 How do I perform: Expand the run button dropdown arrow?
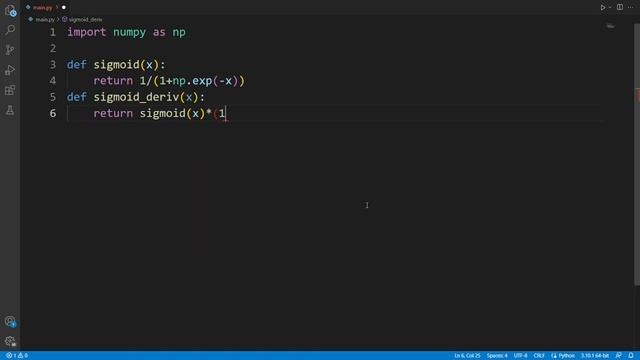(x=610, y=7)
